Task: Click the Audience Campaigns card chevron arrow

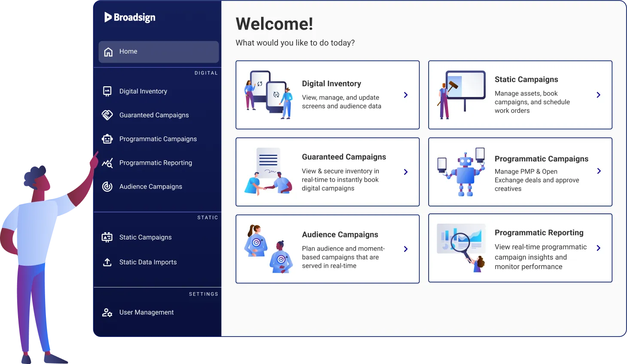Action: click(x=406, y=249)
